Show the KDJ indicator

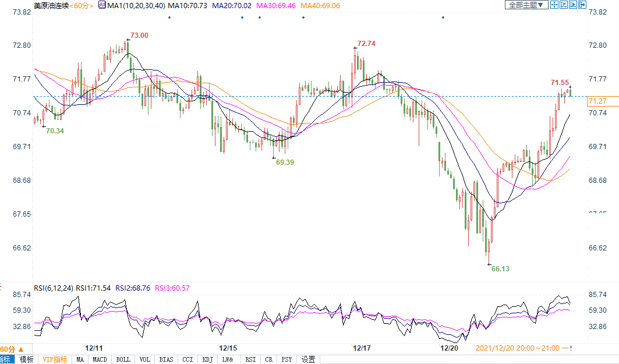[207, 359]
